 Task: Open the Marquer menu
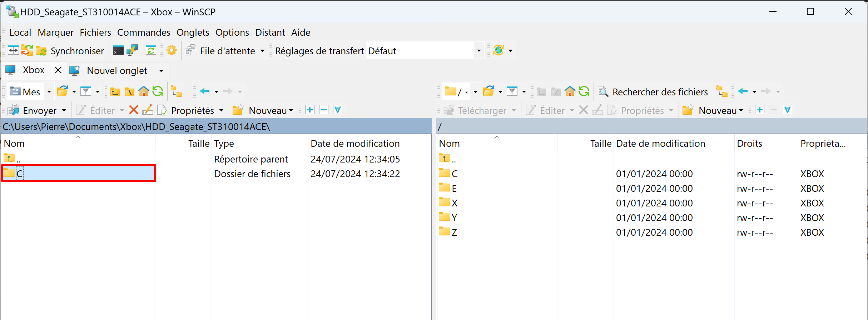55,32
